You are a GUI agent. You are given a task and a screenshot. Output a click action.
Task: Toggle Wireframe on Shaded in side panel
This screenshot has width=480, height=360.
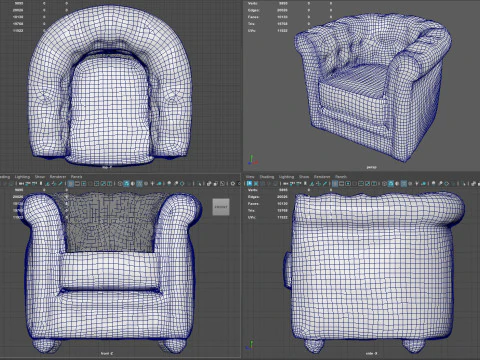click(x=404, y=184)
